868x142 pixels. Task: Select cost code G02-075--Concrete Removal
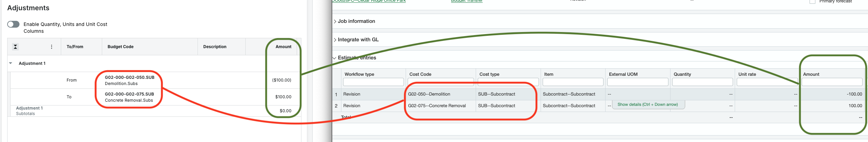[437, 106]
